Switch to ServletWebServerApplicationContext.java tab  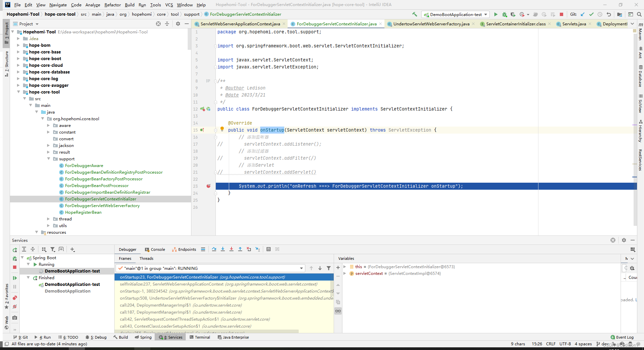pyautogui.click(x=240, y=24)
